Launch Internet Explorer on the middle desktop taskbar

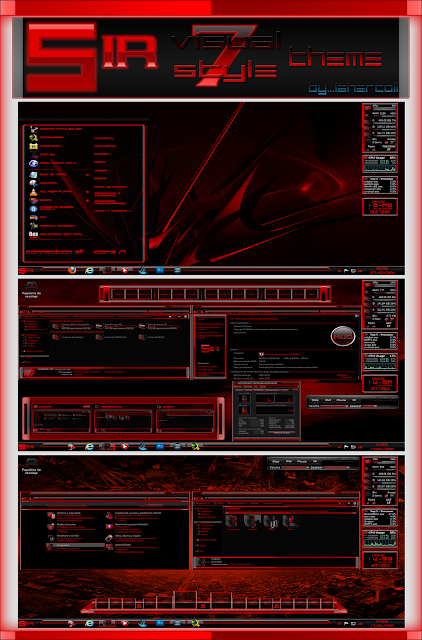89,447
